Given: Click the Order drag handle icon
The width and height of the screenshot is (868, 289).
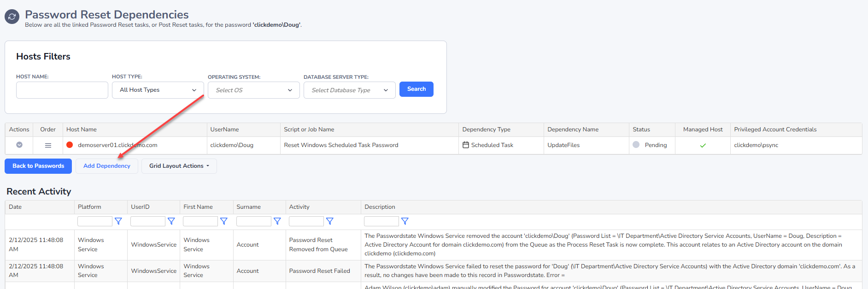Looking at the screenshot, I should pyautogui.click(x=48, y=145).
